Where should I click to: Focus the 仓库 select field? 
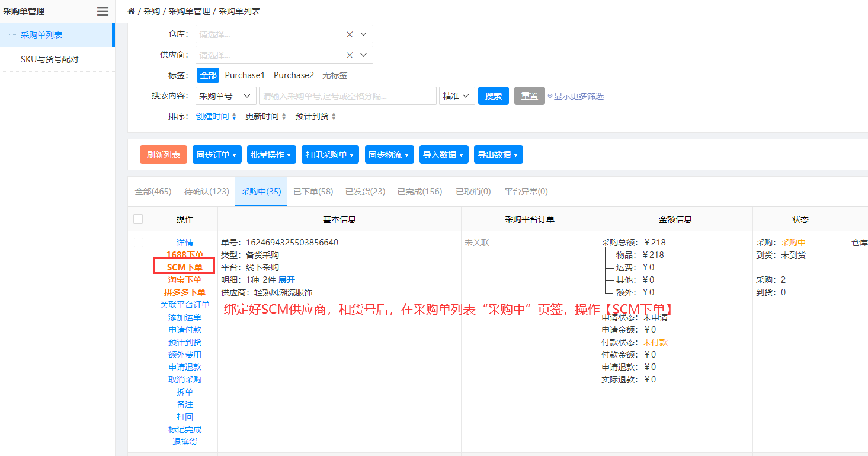pyautogui.click(x=284, y=34)
